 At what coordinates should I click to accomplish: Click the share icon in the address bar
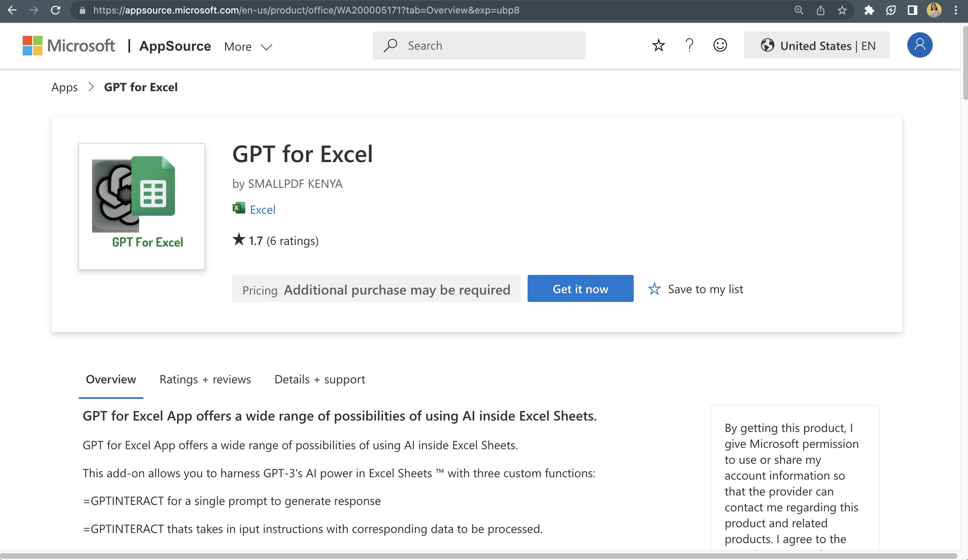point(821,10)
